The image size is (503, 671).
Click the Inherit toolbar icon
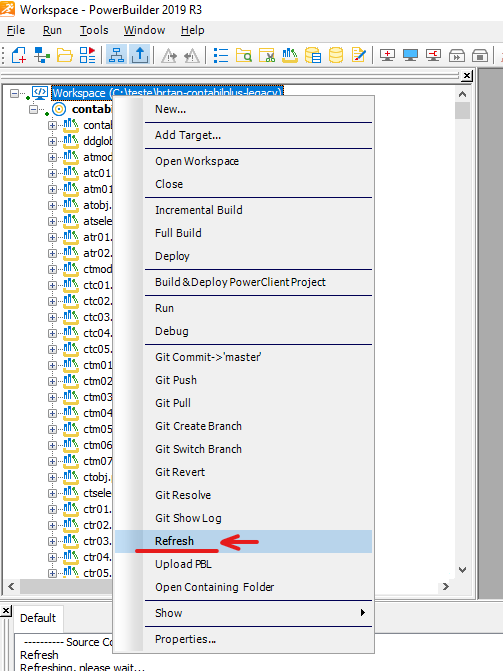pos(42,55)
